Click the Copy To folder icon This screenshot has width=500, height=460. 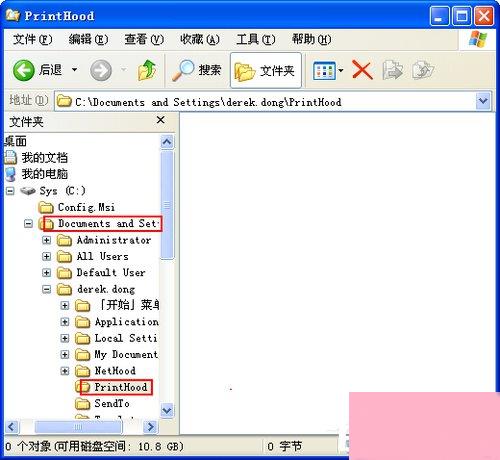[423, 70]
